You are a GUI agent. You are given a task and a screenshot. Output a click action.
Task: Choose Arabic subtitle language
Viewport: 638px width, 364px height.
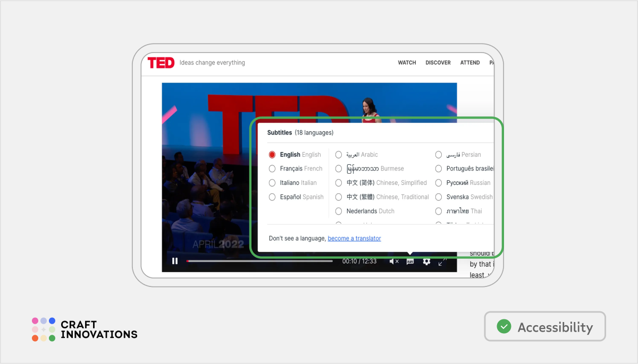(339, 155)
